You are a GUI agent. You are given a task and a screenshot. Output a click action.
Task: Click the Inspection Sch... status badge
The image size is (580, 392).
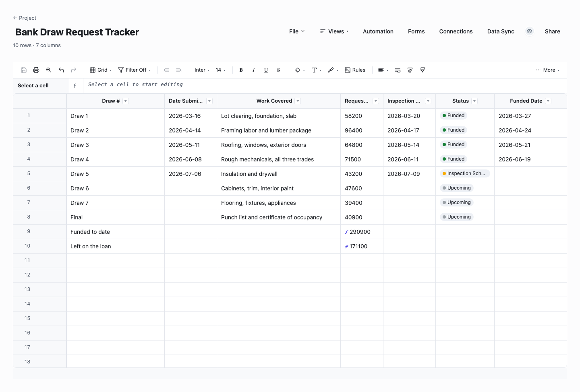tap(465, 173)
